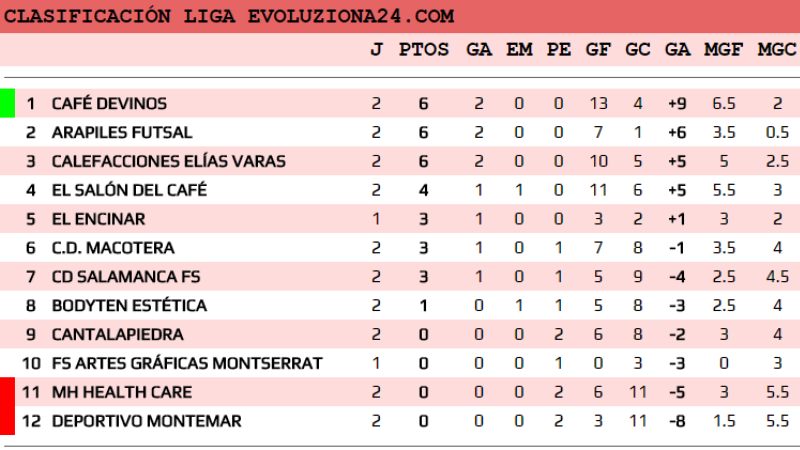Select the GF column header
The image size is (800, 450).
[x=599, y=49]
